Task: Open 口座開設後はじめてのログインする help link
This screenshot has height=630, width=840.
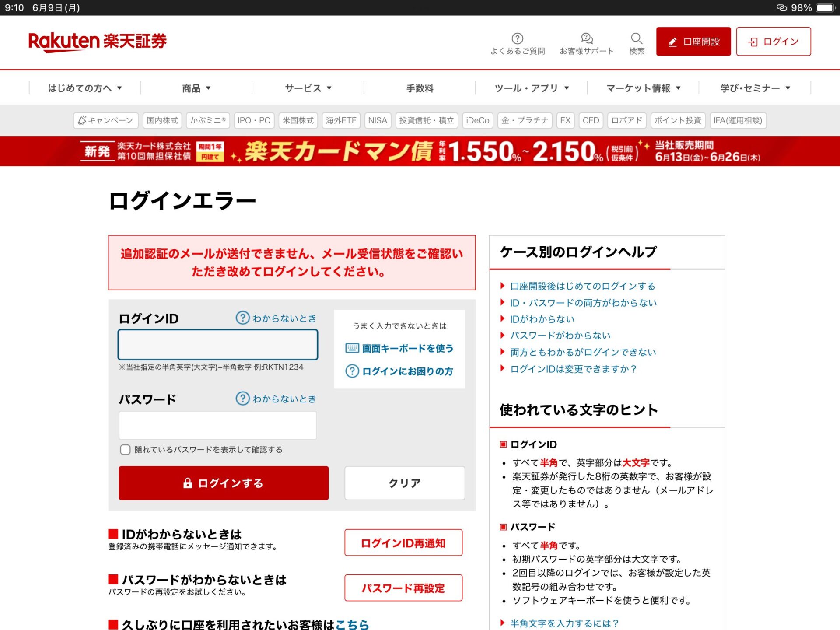Action: [582, 286]
